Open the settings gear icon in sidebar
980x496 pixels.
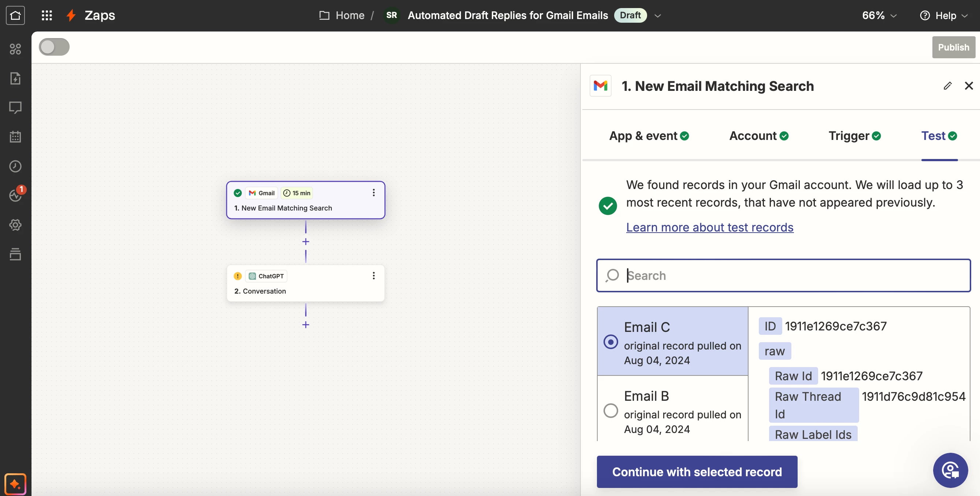(15, 225)
